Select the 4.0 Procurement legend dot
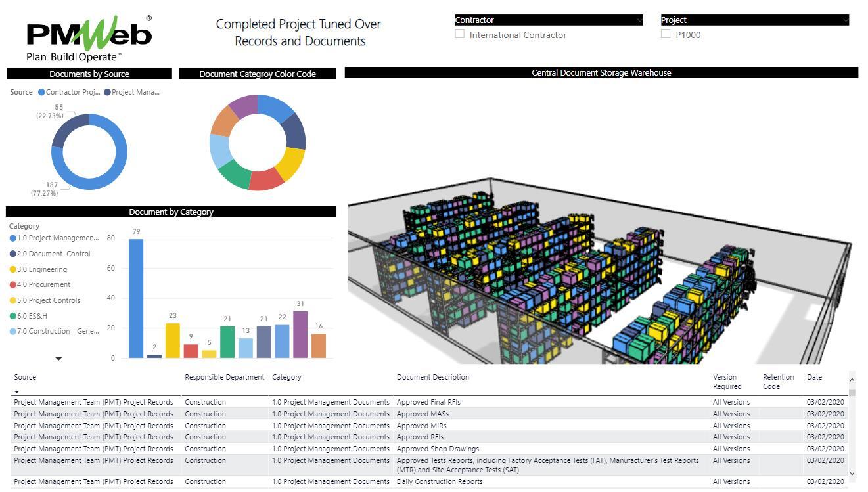This screenshot has height=492, width=868. coord(13,285)
